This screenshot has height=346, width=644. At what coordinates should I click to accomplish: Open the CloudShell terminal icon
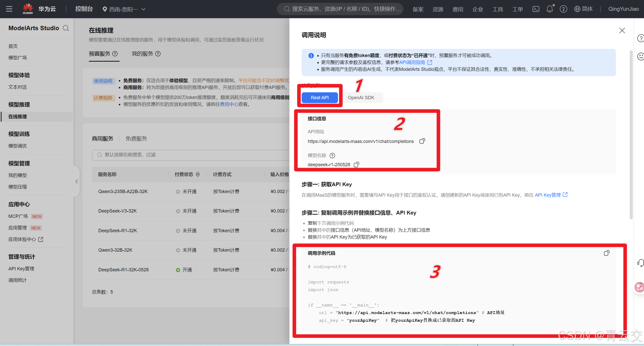[x=536, y=9]
